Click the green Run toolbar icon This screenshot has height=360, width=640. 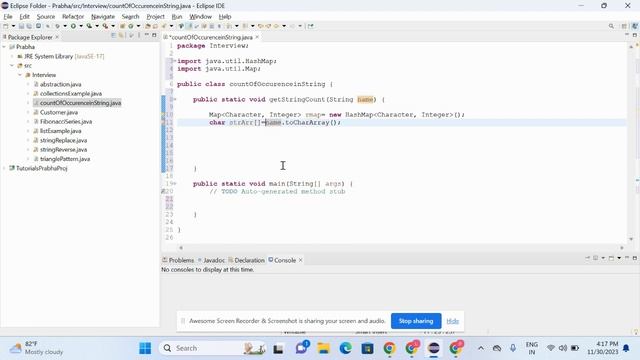pos(73,26)
